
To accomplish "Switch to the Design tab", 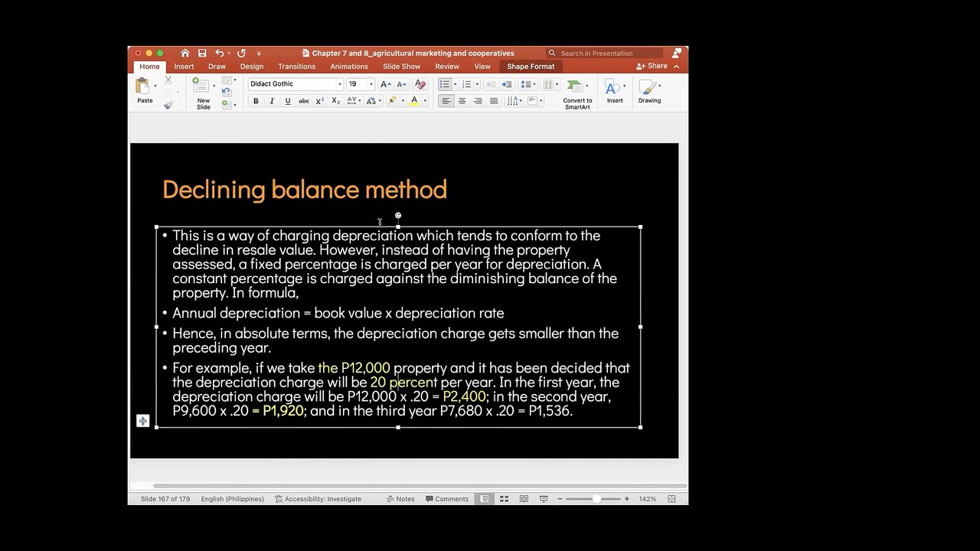I will 251,67.
